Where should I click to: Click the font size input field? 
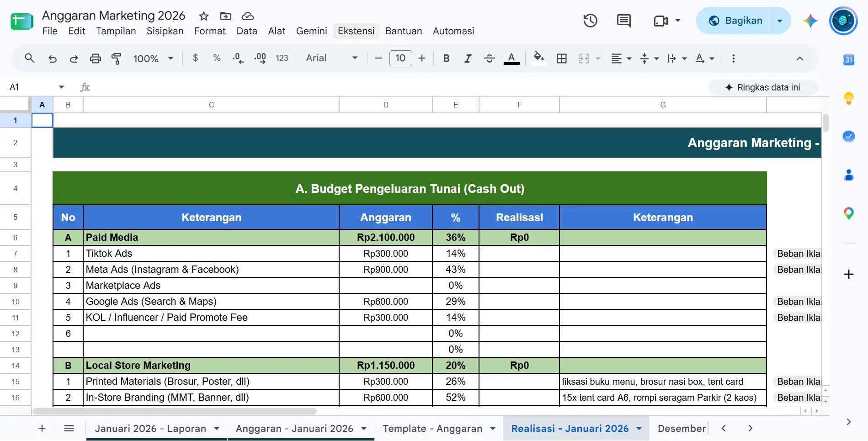[x=400, y=58]
